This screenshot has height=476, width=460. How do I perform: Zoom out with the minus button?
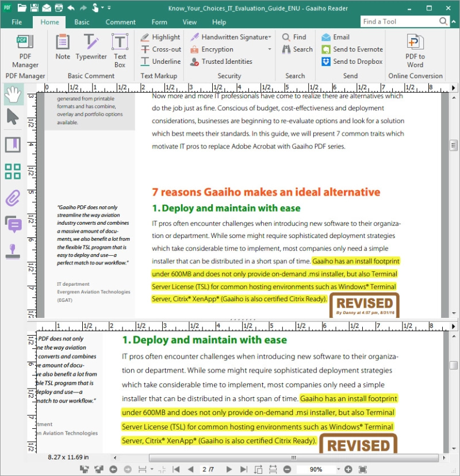point(287,469)
